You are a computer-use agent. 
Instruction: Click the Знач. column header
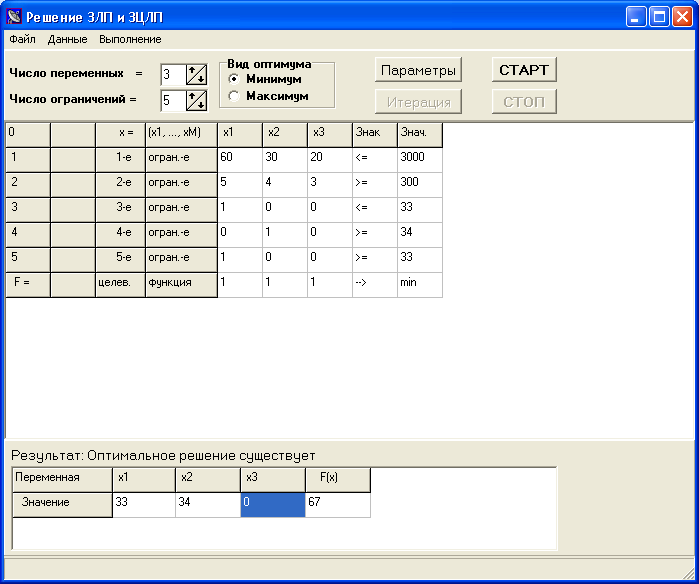pyautogui.click(x=420, y=135)
